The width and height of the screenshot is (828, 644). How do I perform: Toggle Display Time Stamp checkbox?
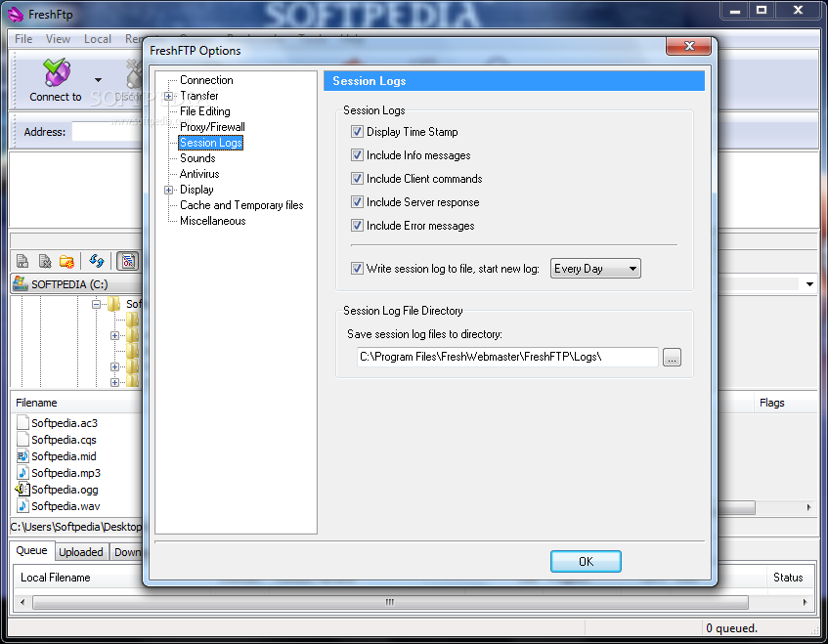(357, 132)
